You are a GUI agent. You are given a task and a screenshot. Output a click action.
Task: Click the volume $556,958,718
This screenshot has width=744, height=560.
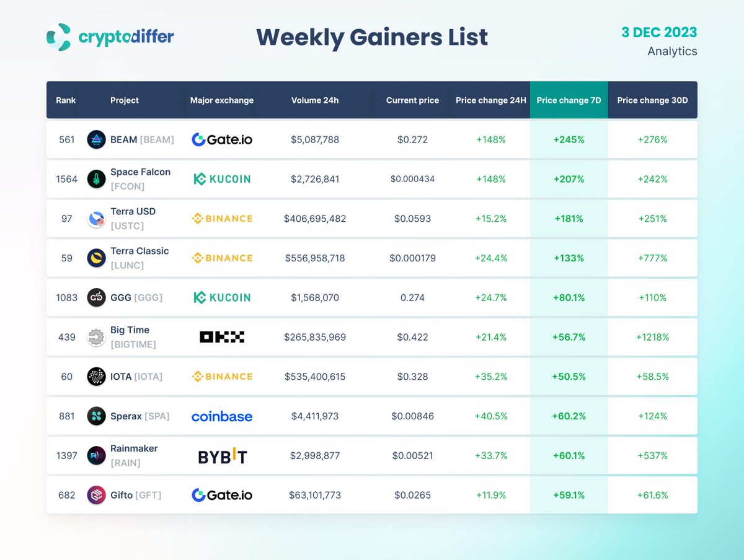click(315, 258)
